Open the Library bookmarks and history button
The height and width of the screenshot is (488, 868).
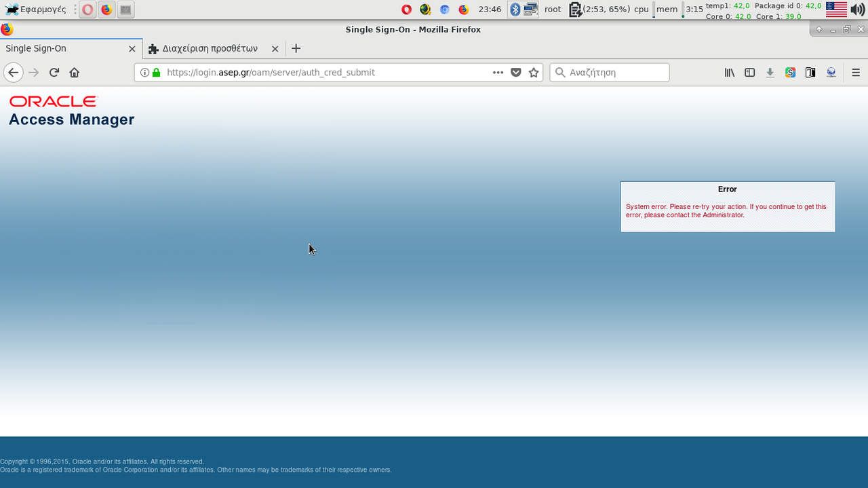point(730,73)
